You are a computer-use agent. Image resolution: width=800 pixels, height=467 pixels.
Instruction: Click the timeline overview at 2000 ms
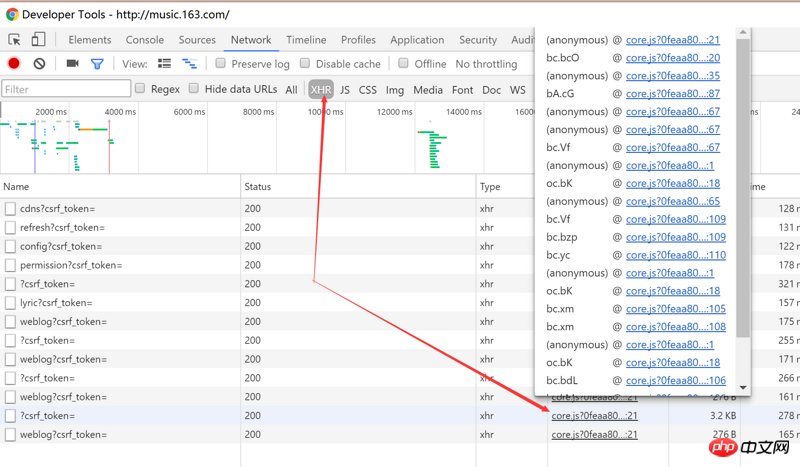[51, 111]
